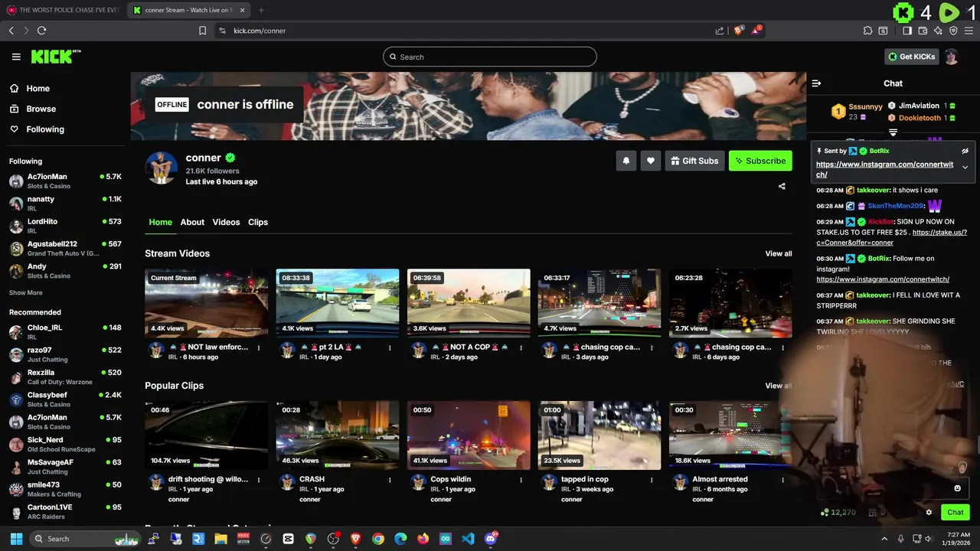Collapse the chat panel using arrow icon
Screen dimensions: 980x551
pos(816,83)
